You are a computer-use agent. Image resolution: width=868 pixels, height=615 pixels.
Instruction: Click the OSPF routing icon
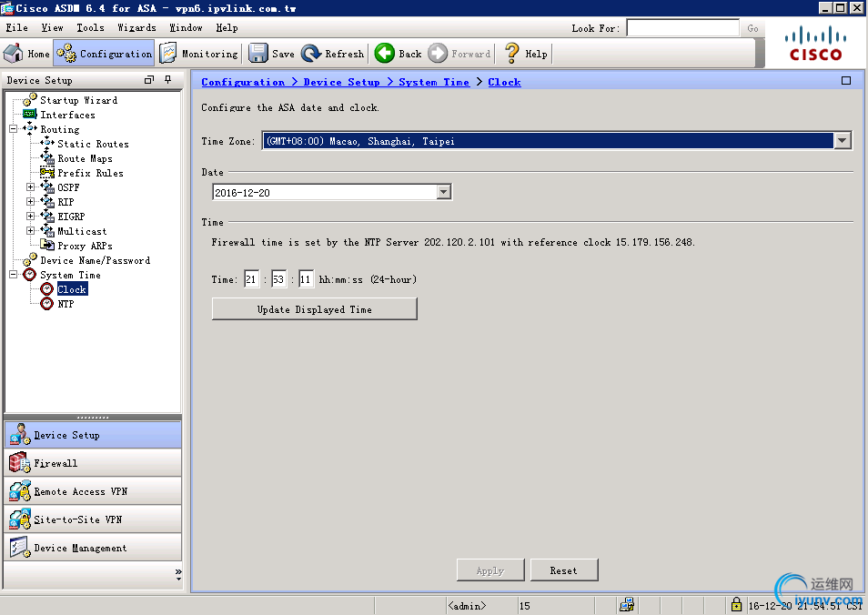click(47, 187)
